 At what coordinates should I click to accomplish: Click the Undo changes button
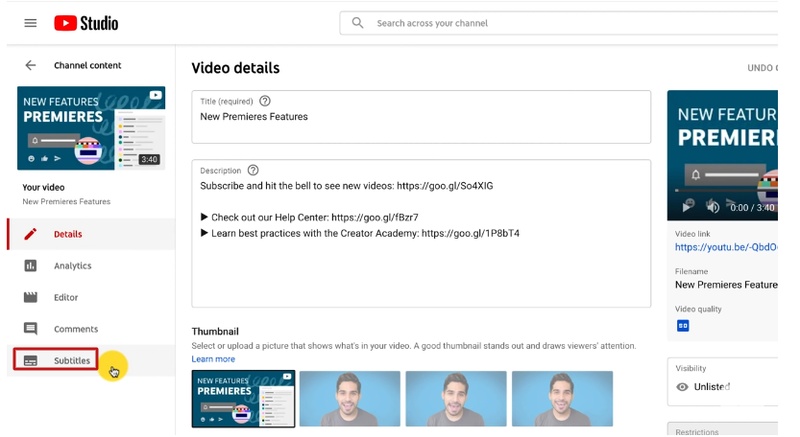coord(761,68)
